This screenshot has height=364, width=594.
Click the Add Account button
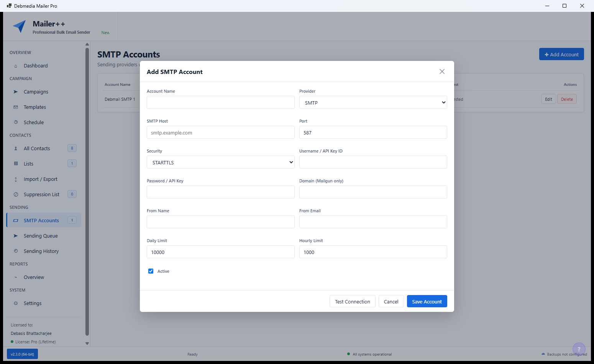561,54
